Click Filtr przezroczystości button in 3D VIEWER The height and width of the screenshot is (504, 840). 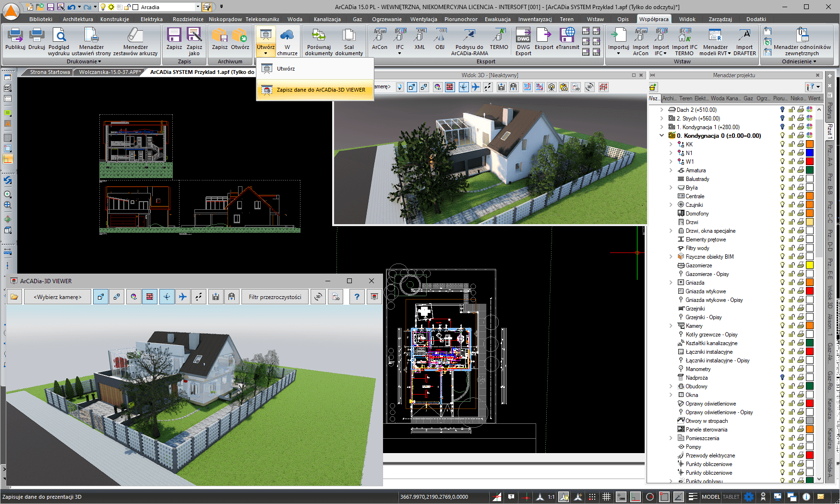[x=275, y=297]
